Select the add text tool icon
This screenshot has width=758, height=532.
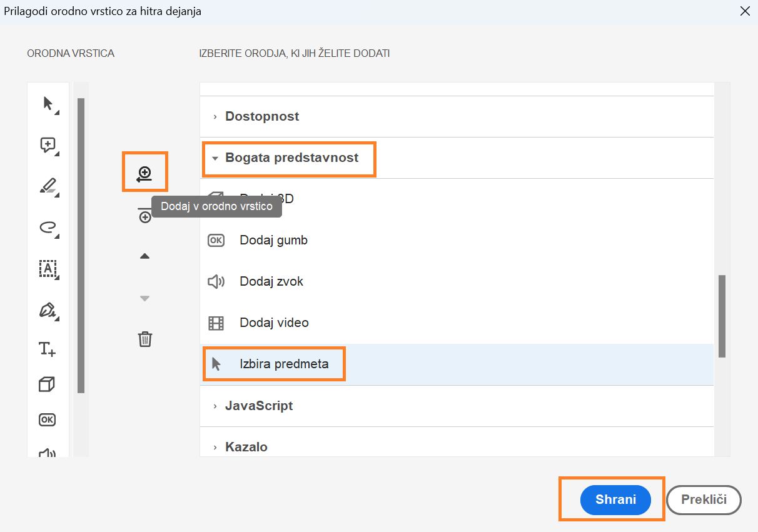48,349
